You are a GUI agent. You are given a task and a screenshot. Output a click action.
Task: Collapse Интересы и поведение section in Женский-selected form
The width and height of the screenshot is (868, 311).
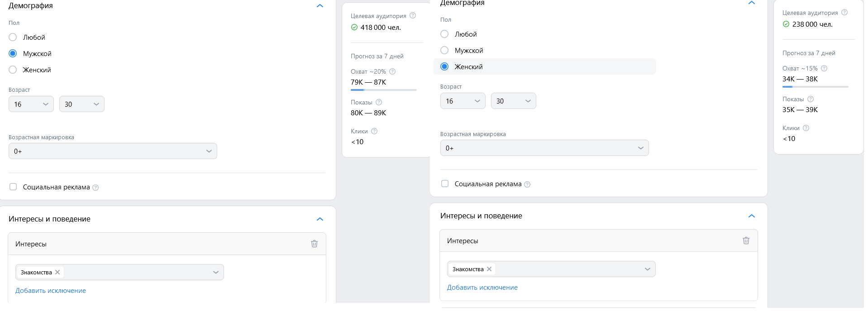pyautogui.click(x=752, y=216)
